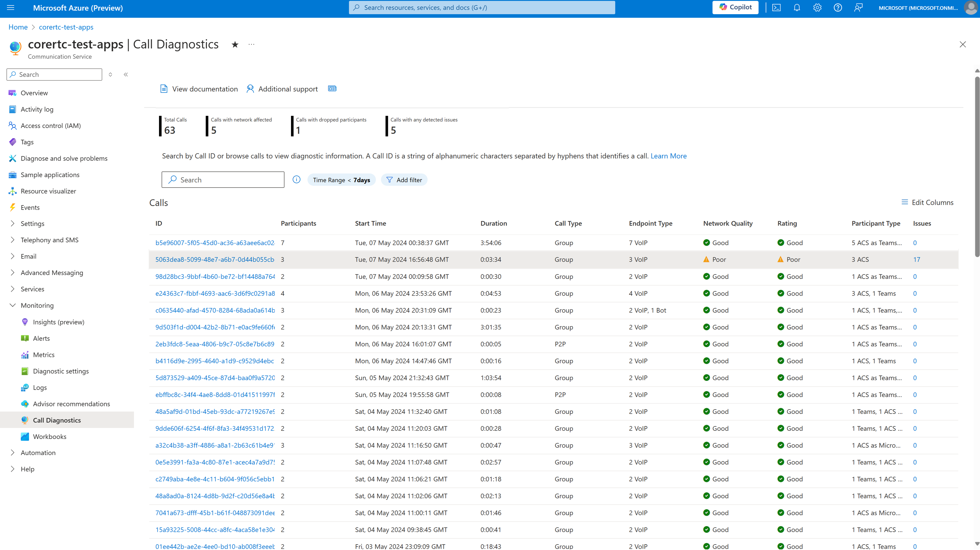Click the Metrics icon under Monitoring
The height and width of the screenshot is (550, 980).
pos(25,354)
